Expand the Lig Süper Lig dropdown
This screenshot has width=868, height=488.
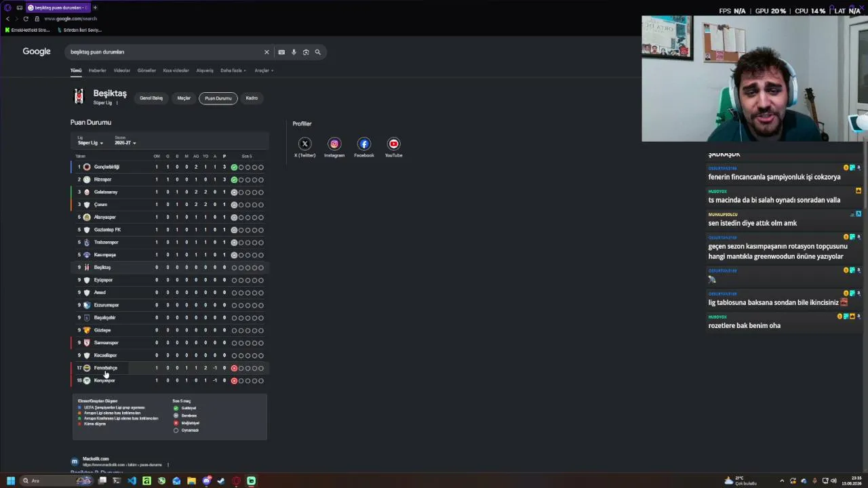click(90, 141)
